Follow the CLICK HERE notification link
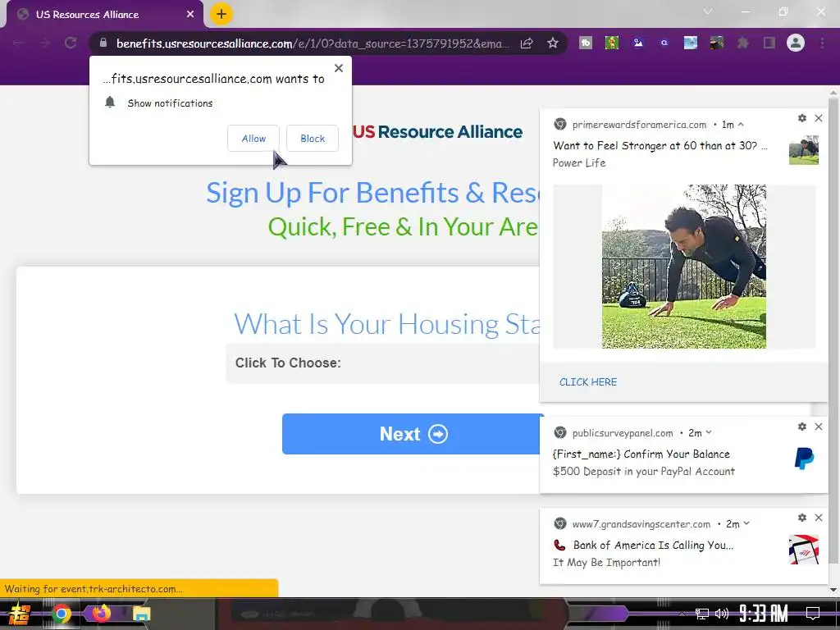The image size is (840, 630). coord(588,382)
